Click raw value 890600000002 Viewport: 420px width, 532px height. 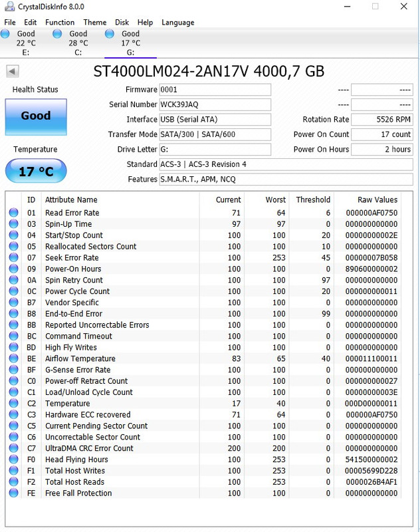[x=371, y=269]
